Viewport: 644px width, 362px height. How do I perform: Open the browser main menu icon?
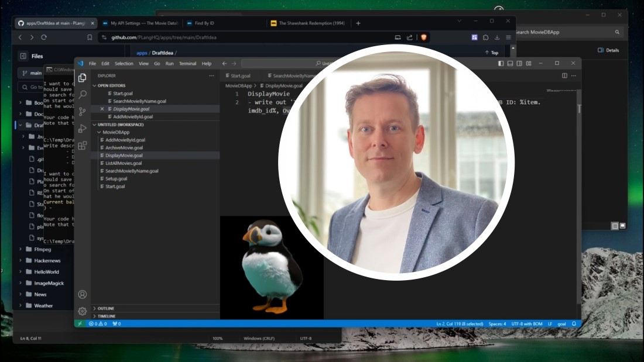508,37
